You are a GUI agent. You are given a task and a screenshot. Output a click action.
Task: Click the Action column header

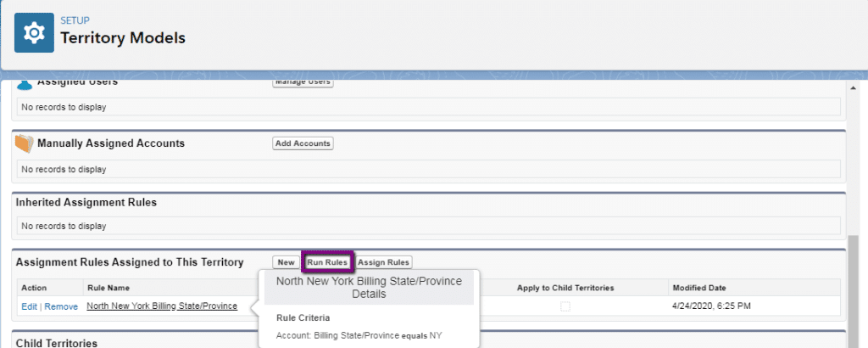pos(34,287)
